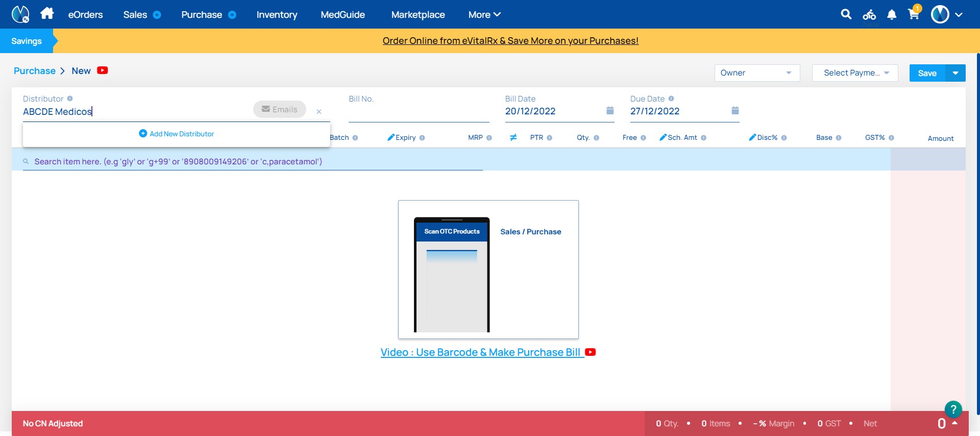Viewport: 980px width, 436px height.
Task: Click the not-equal icon before PTR
Action: pos(513,137)
